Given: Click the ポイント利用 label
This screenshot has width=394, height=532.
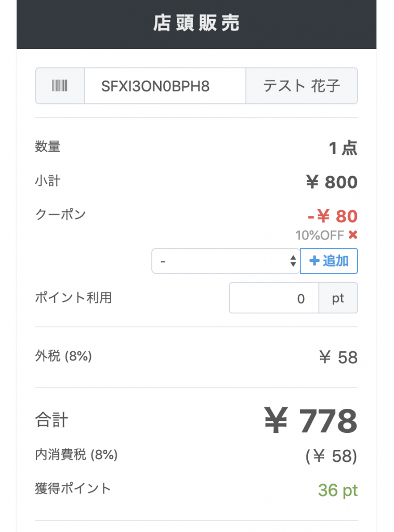Looking at the screenshot, I should point(73,298).
